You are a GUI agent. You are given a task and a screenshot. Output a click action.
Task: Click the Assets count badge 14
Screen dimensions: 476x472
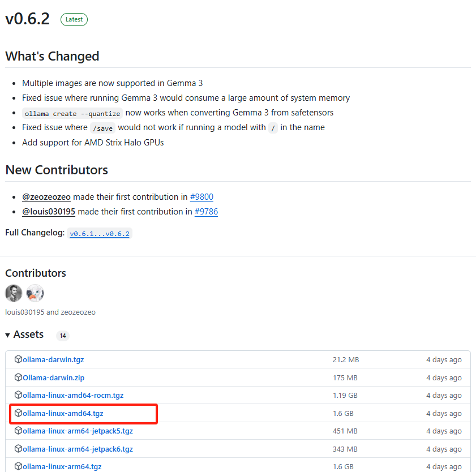63,336
